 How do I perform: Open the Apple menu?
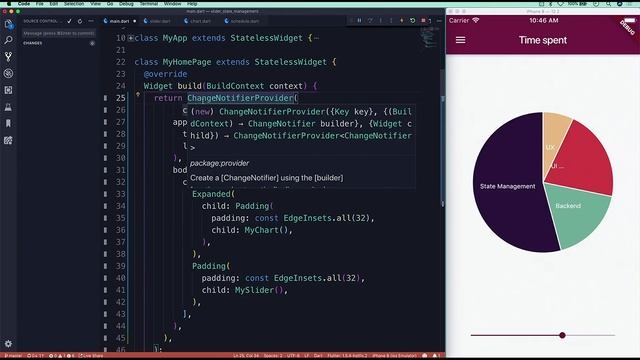(x=9, y=3)
